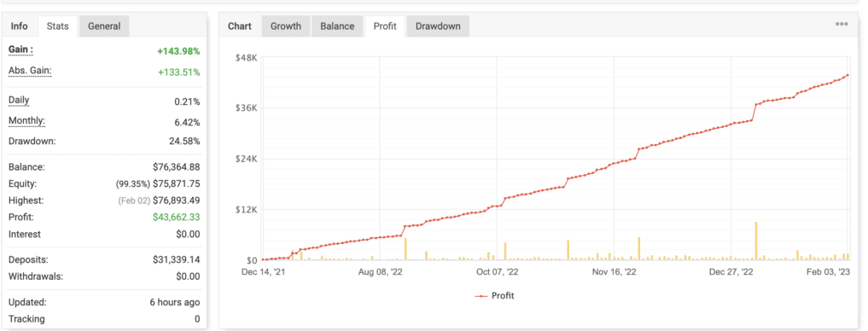The height and width of the screenshot is (331, 868).
Task: Open the Drawdown chart tab
Action: (438, 26)
